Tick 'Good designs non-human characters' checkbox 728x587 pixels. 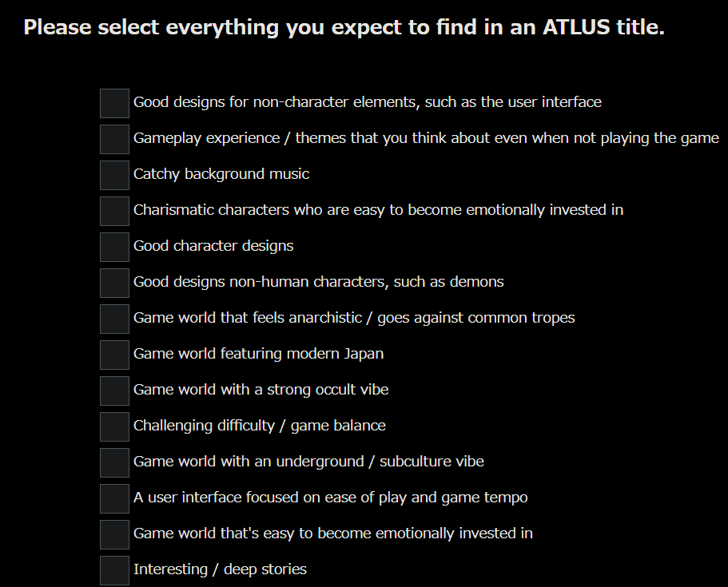pyautogui.click(x=115, y=283)
